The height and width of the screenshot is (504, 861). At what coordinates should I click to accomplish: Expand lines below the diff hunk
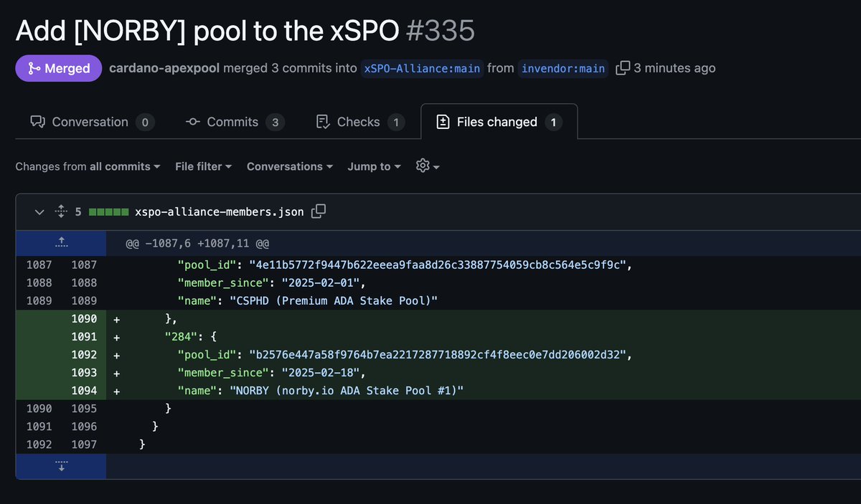point(61,467)
